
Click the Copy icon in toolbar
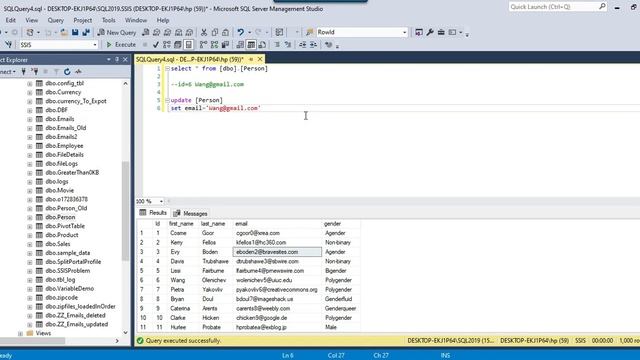coord(215,32)
